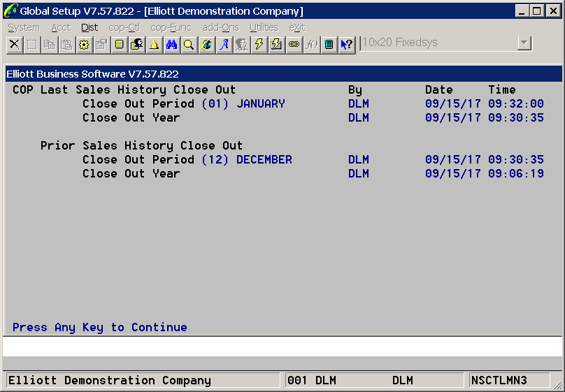Maximize the Global Setup window

point(537,10)
